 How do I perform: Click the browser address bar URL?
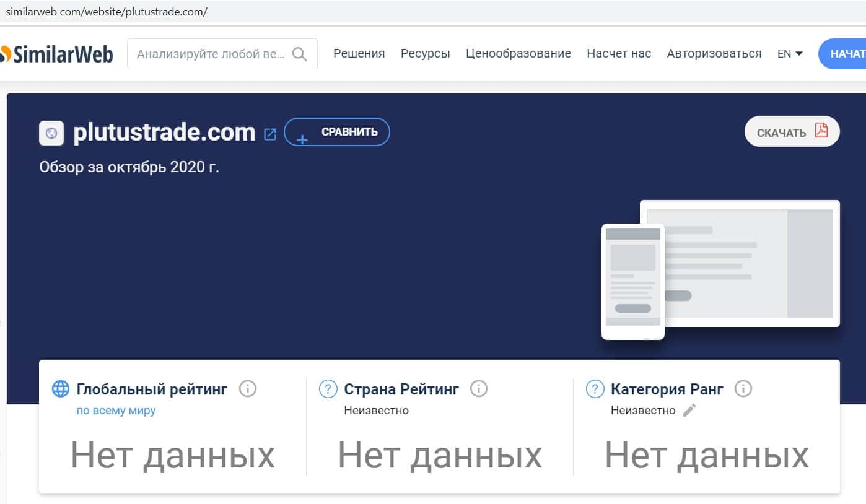[x=107, y=12]
